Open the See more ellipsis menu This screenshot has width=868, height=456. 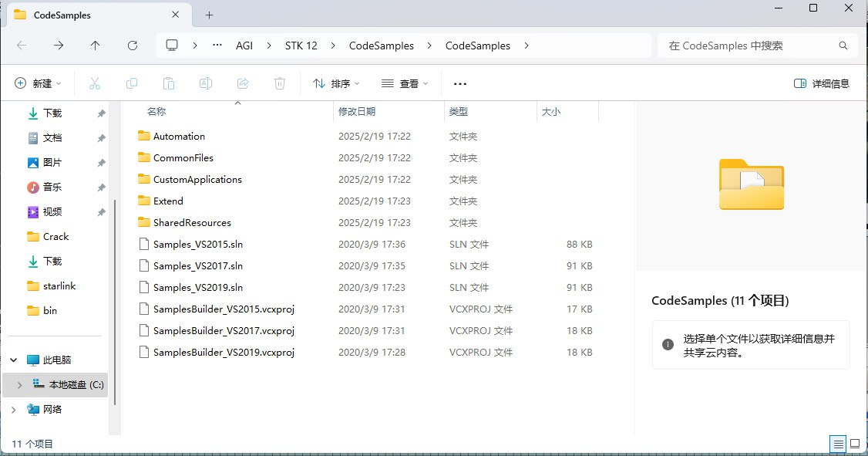tap(460, 83)
